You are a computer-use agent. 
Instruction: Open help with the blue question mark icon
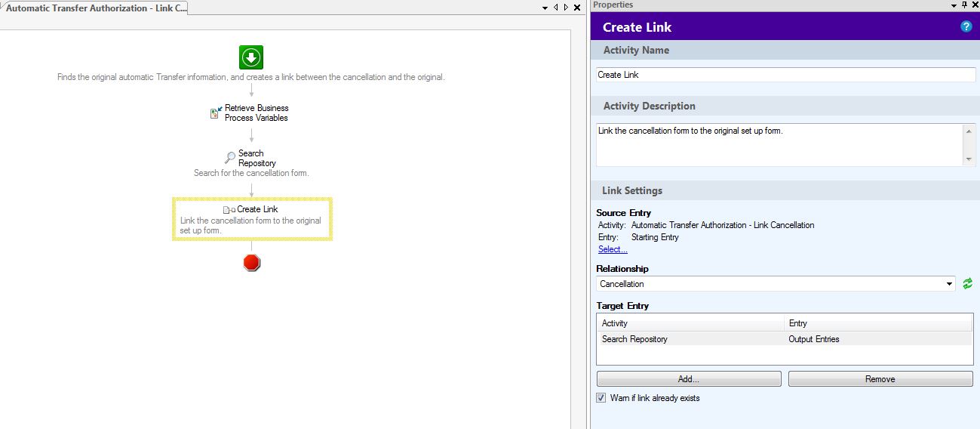(x=966, y=26)
